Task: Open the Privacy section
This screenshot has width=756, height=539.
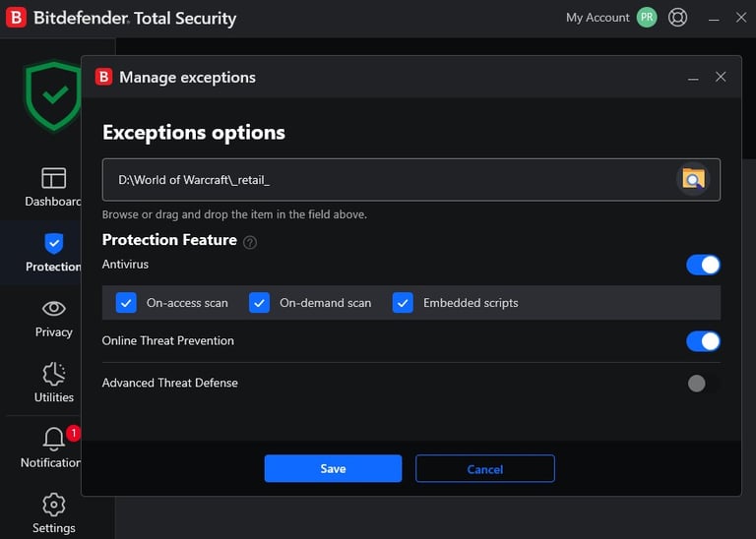Action: coord(53,319)
